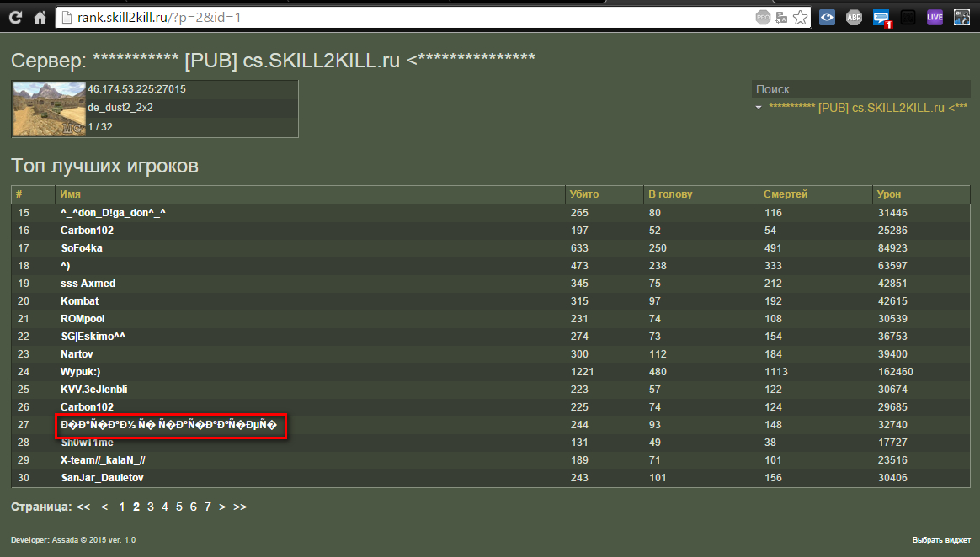Open page 3 of the rankings
The width and height of the screenshot is (980, 557).
[151, 507]
